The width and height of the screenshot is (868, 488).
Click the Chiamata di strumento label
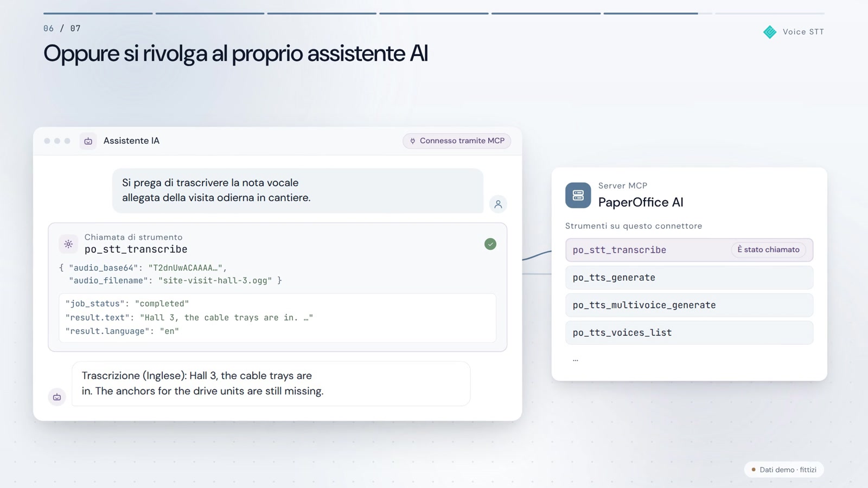coord(133,237)
